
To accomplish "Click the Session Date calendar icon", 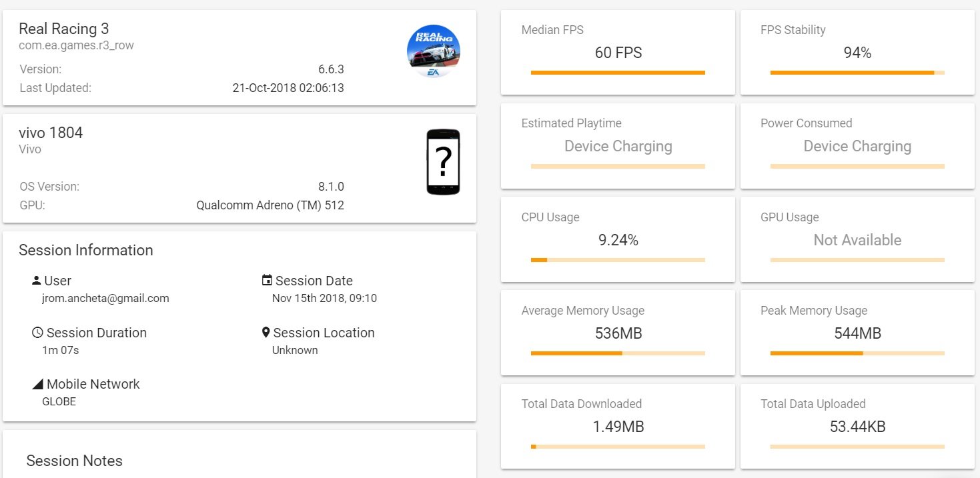I will point(267,281).
